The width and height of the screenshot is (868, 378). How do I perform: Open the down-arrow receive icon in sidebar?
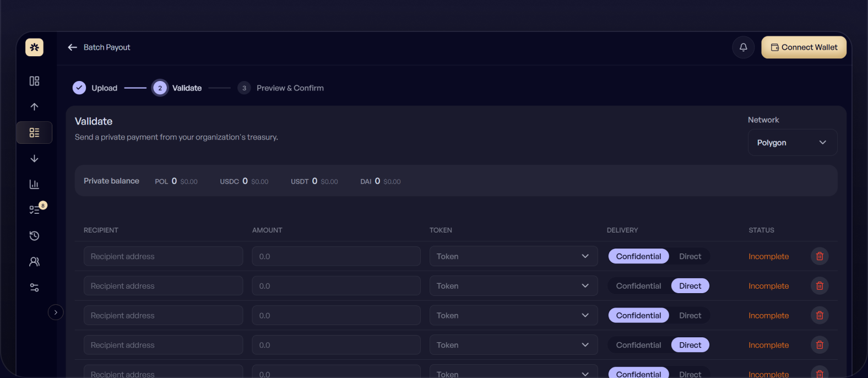click(34, 159)
